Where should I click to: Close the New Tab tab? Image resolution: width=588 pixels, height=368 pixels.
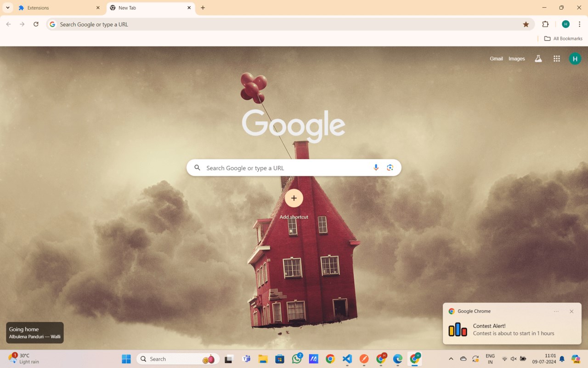[x=189, y=8]
